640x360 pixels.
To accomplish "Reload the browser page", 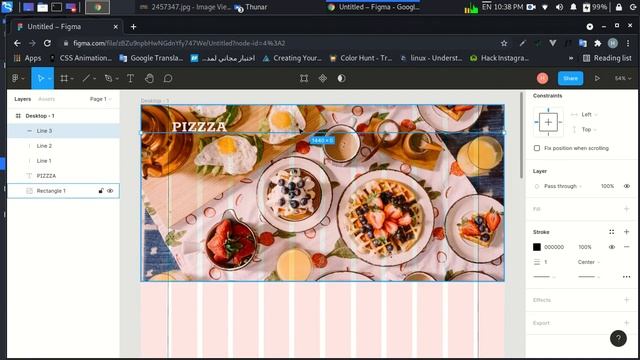I will (x=47, y=43).
